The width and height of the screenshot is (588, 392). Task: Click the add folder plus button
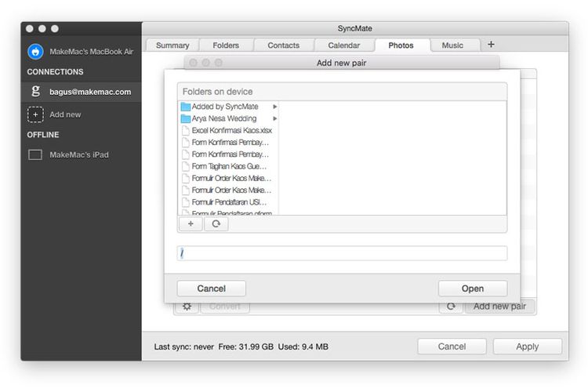click(x=191, y=223)
